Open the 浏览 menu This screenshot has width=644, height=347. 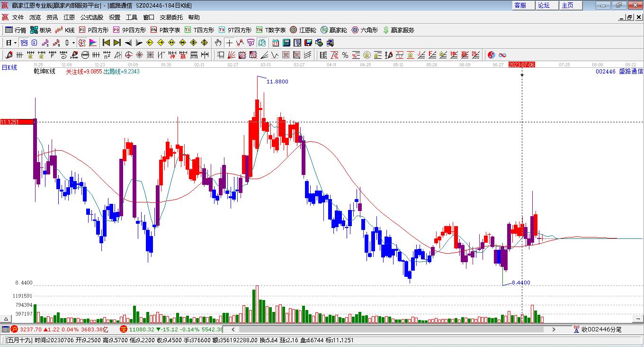pyautogui.click(x=35, y=18)
